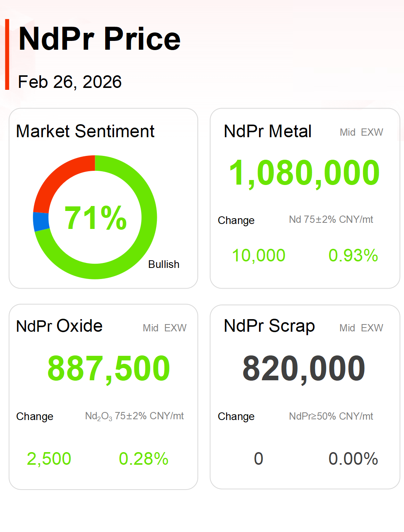Click the Bullish label
Viewport: 404px width, 532px height.
click(x=164, y=264)
